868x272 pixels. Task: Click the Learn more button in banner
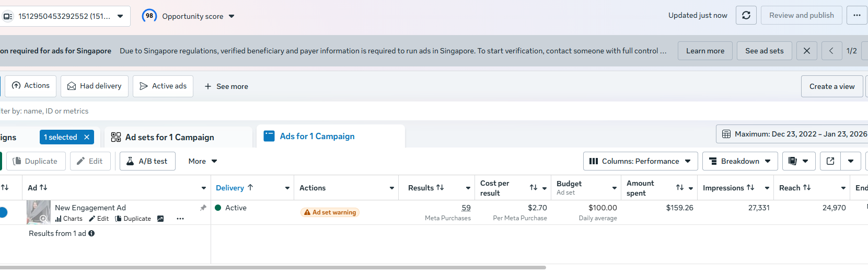tap(705, 51)
